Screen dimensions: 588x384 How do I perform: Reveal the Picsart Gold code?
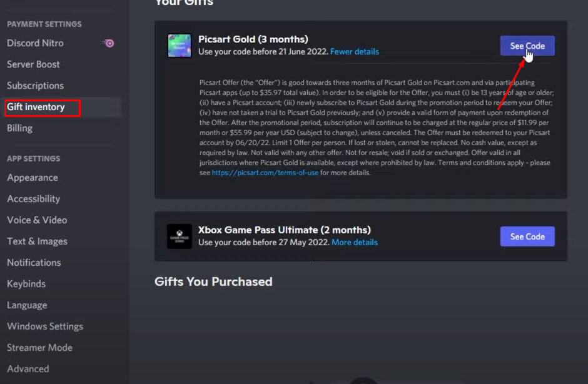(x=527, y=46)
